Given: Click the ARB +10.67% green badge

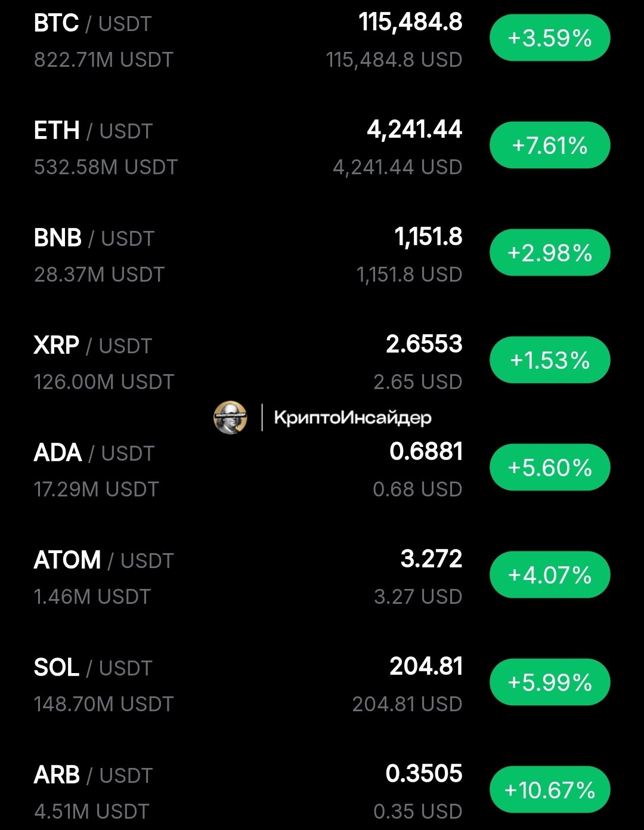Looking at the screenshot, I should (x=550, y=790).
